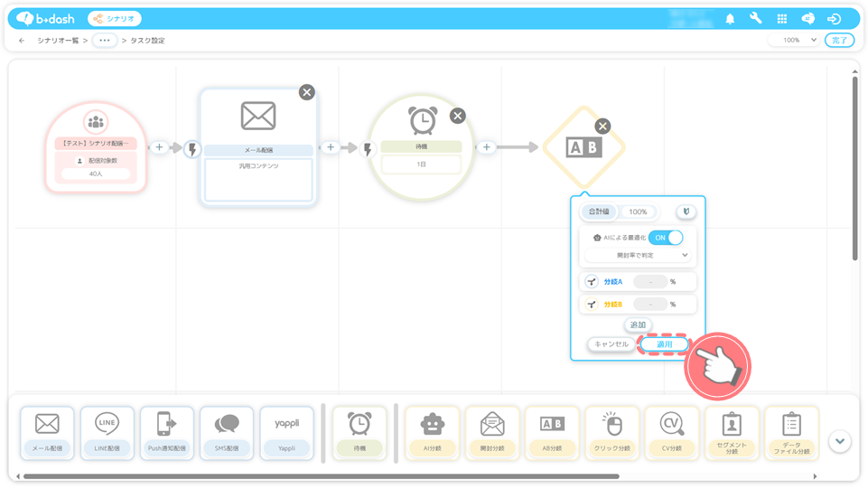Select the データファイル分岐 palette tile

tap(791, 434)
